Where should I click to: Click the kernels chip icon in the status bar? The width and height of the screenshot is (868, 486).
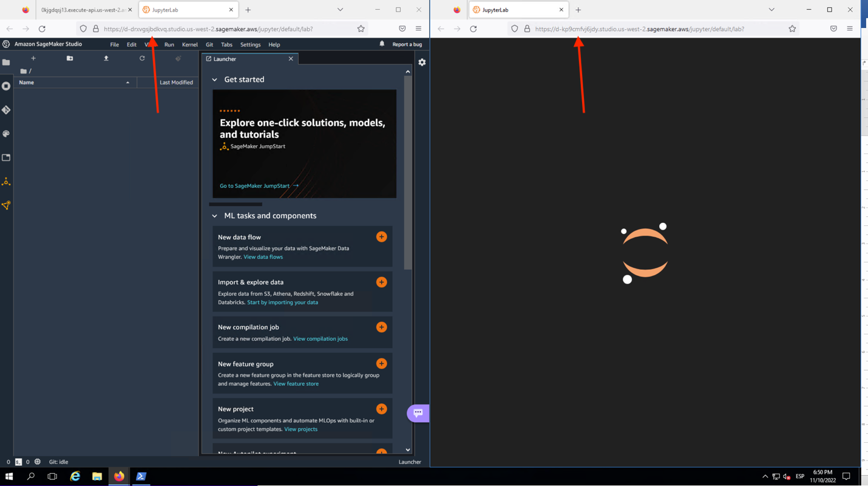tap(38, 462)
